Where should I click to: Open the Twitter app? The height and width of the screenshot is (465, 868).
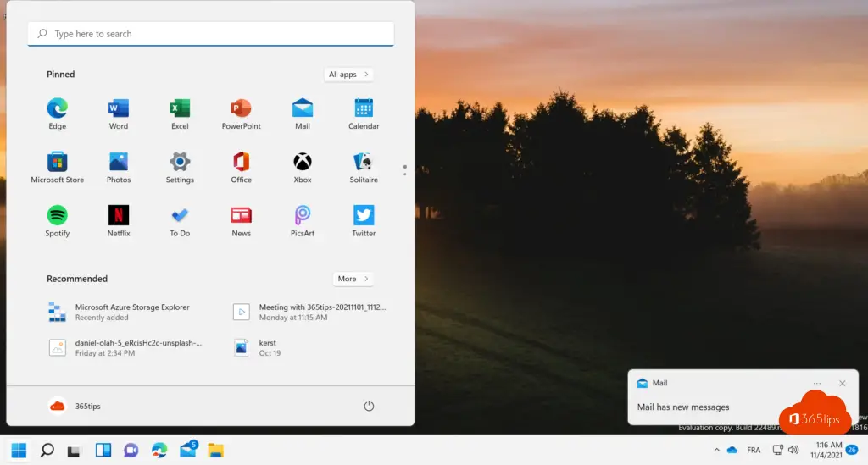[364, 220]
